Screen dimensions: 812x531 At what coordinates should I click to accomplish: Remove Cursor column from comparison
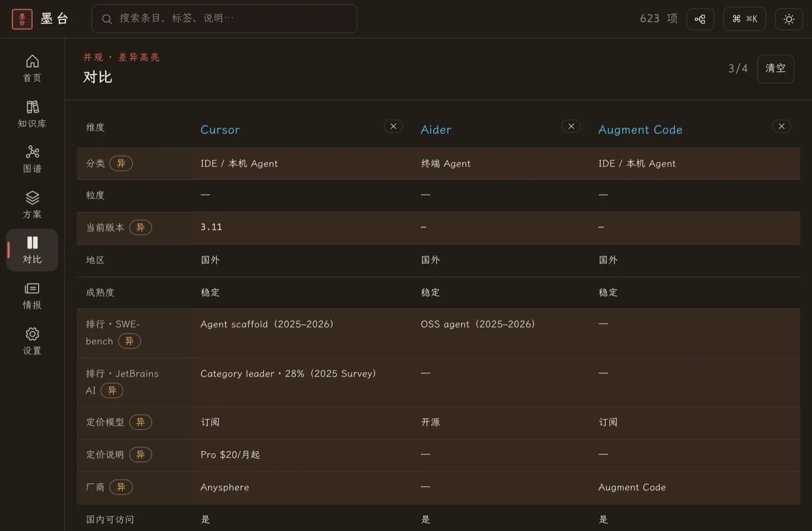coord(393,126)
